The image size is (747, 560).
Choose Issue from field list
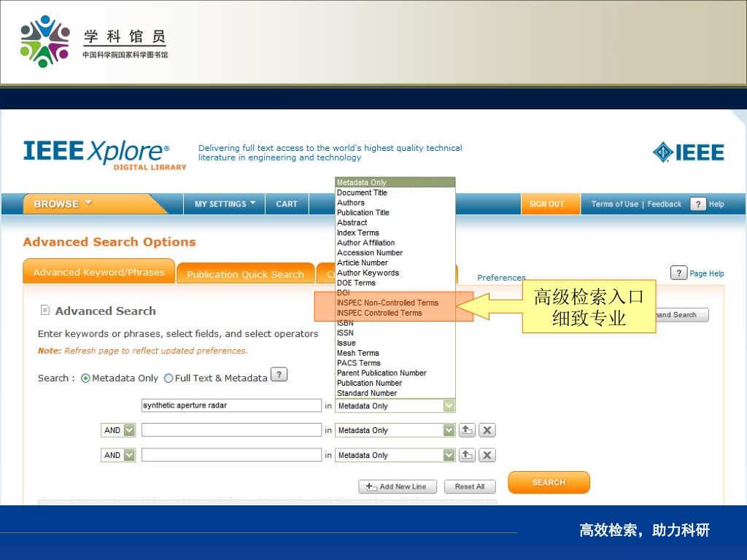(395, 343)
